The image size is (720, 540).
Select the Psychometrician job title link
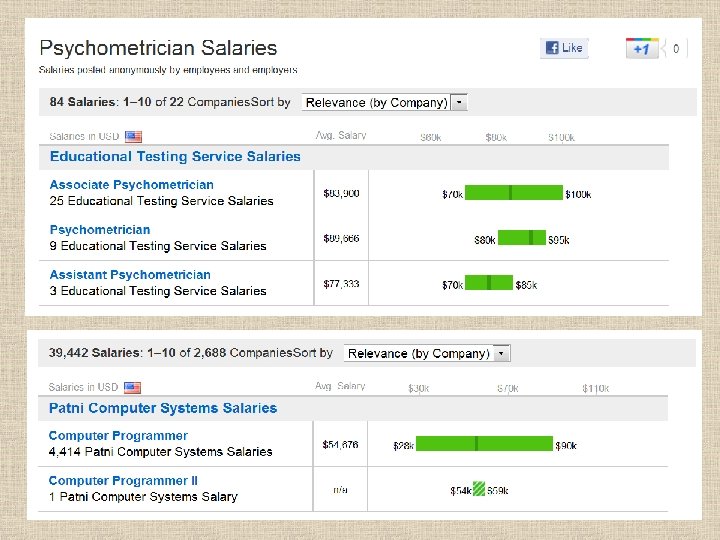point(100,230)
